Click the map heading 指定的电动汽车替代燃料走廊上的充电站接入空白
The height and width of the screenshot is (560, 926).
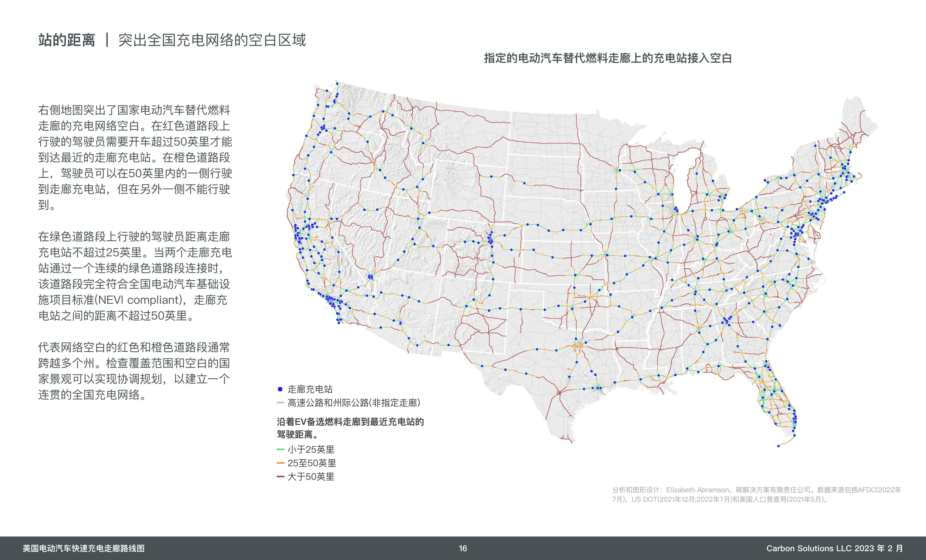tap(608, 58)
